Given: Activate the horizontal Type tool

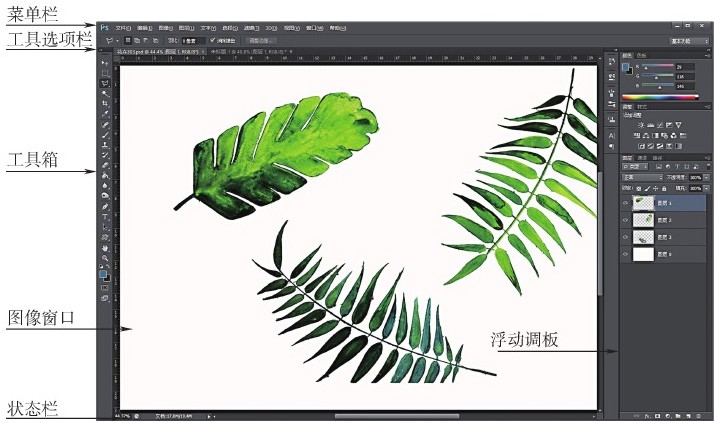Looking at the screenshot, I should coord(105,216).
